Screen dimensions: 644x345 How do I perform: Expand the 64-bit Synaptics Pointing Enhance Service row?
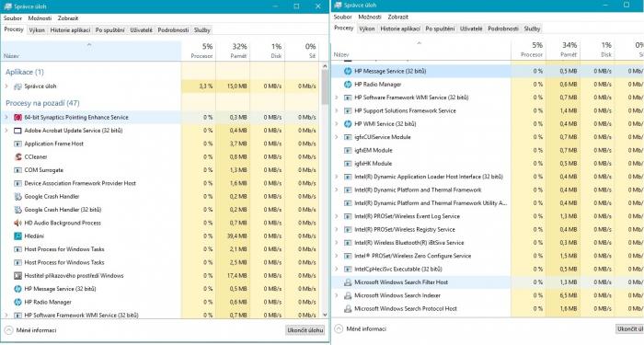[6, 118]
